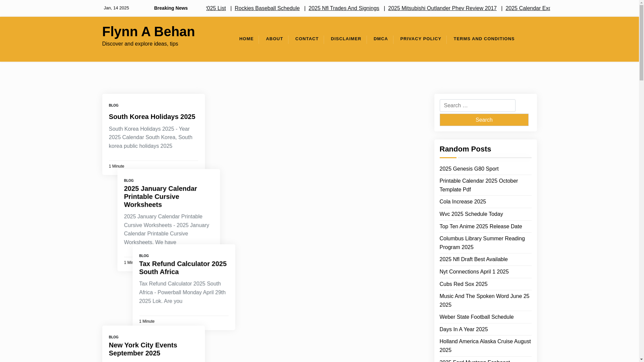Click '1 Minute' under South Korea Holidays

coord(116,166)
